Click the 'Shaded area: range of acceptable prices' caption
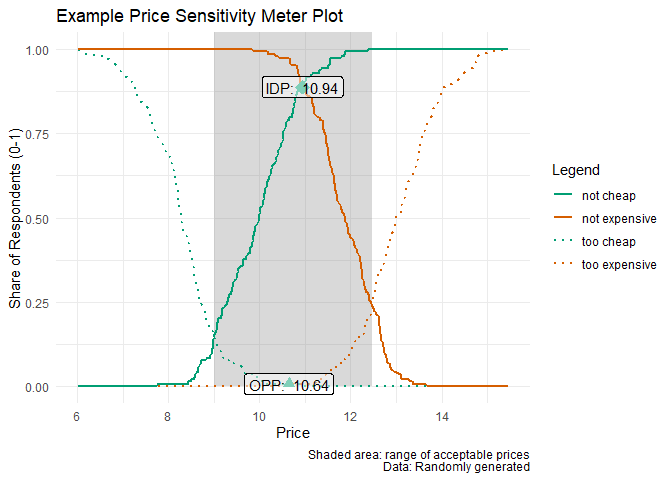 coord(418,455)
